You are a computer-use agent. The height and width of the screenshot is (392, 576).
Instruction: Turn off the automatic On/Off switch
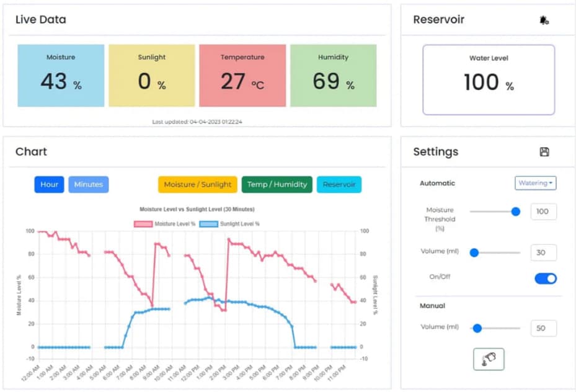[x=546, y=278]
